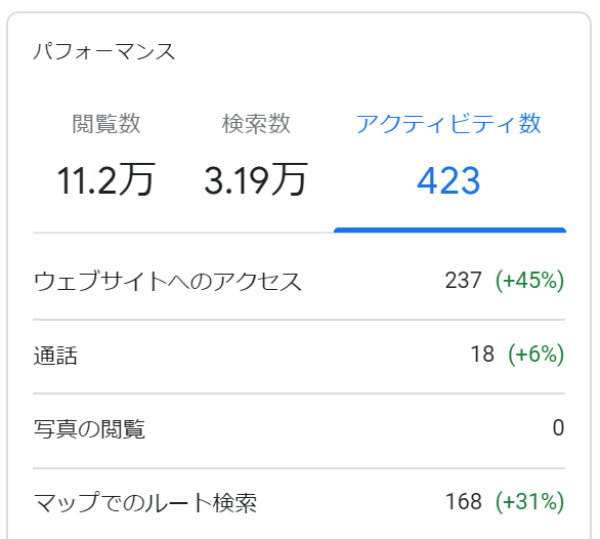Select the アクティビティ数 tab label
This screenshot has width=600, height=539.
pyautogui.click(x=449, y=124)
